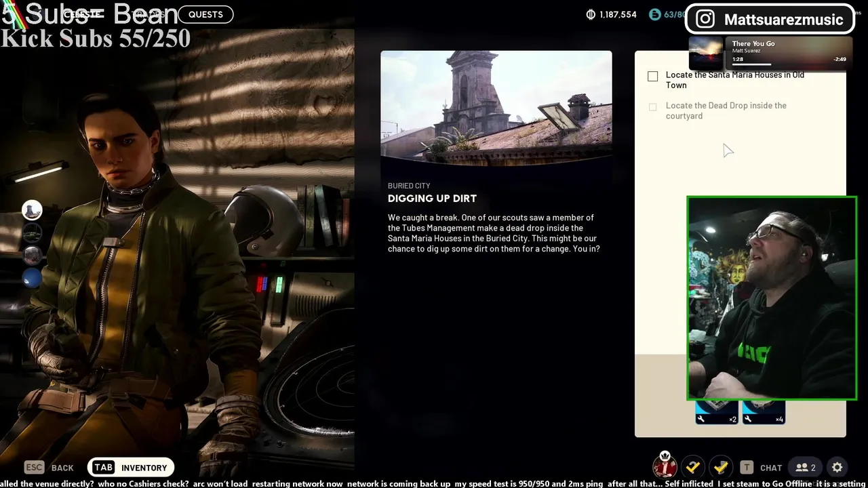Open settings gear in bottom bar

837,467
